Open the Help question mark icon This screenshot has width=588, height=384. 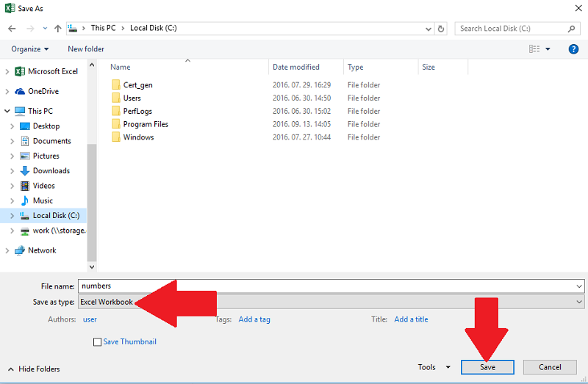[x=574, y=49]
